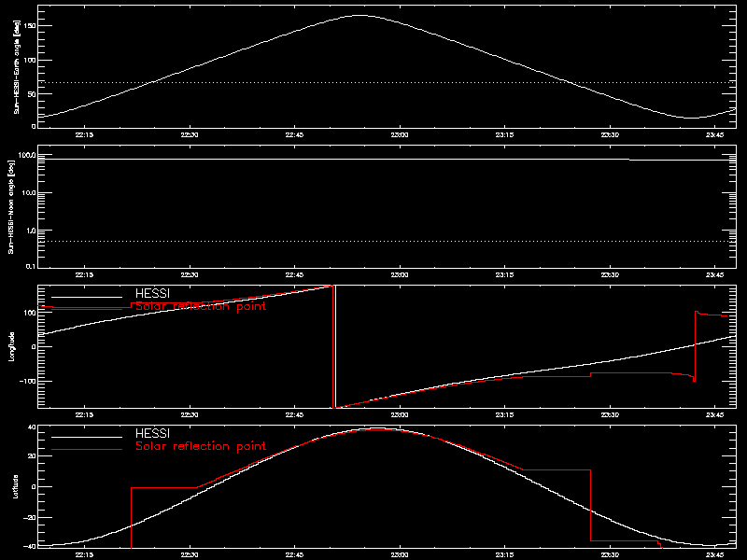
Task: Click '23:00' time label under Sun-HESSI-Earth plot
Action: 400,134
